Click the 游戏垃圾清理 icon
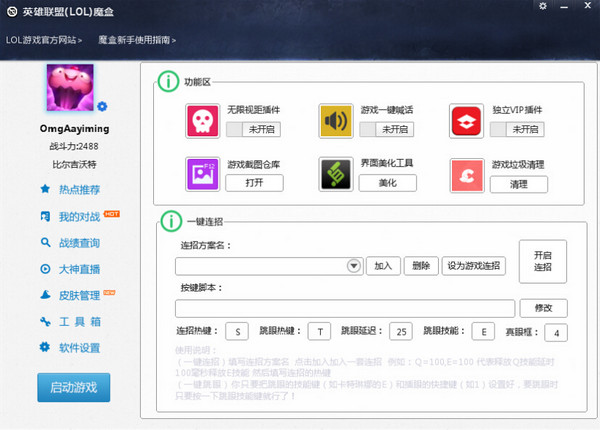Screen dimensions: 600x430 [x=467, y=176]
